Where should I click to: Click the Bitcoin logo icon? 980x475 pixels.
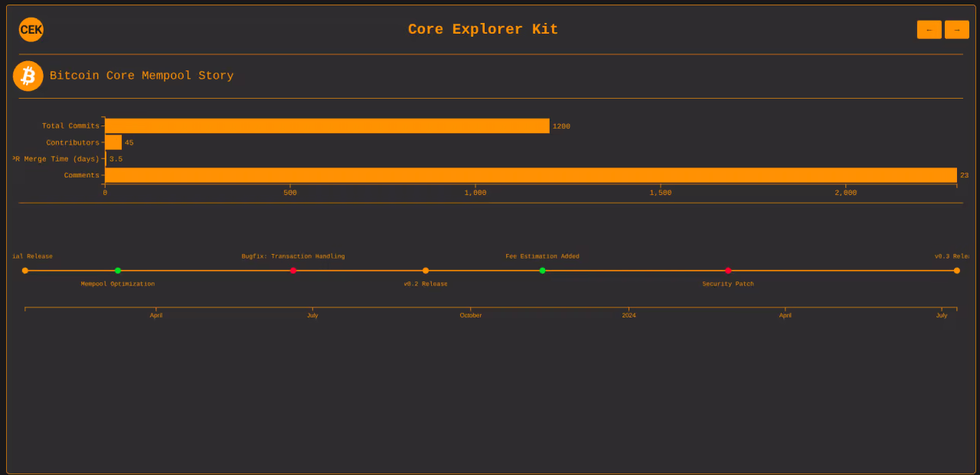(28, 76)
